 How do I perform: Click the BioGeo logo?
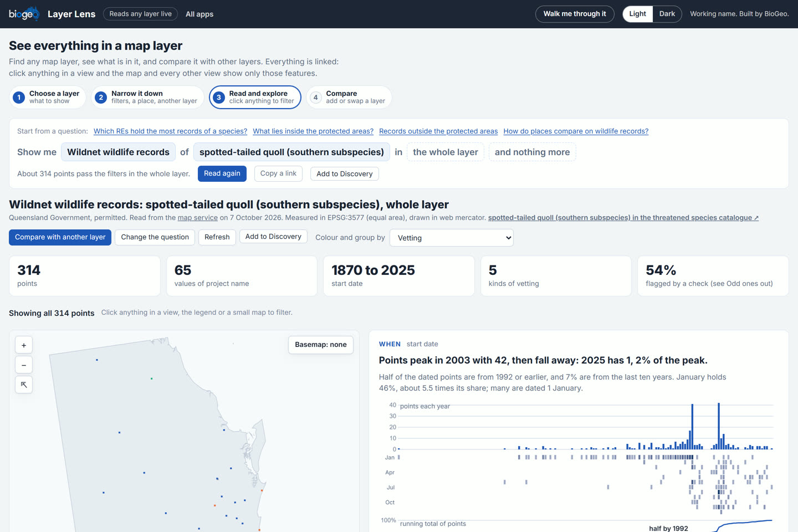pyautogui.click(x=24, y=14)
